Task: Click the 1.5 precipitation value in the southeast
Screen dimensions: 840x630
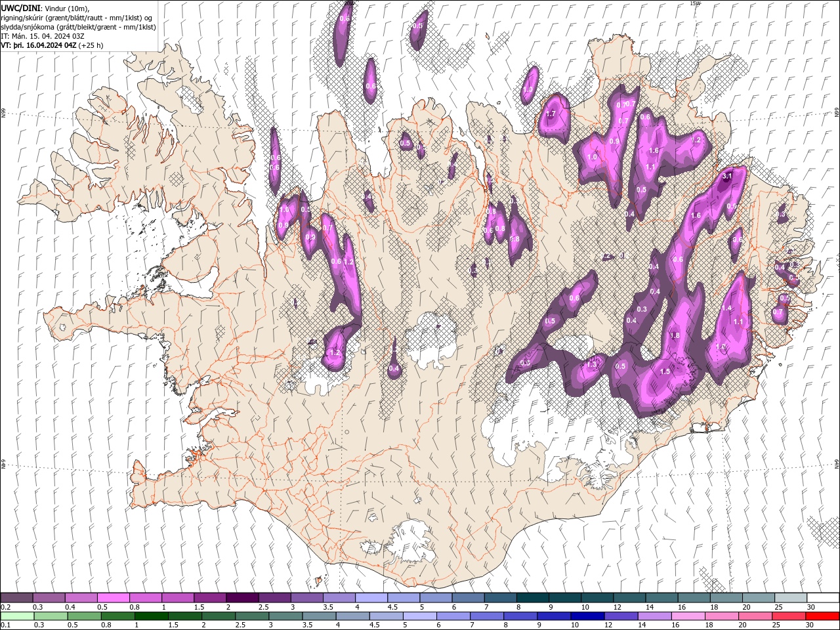Action: (665, 371)
